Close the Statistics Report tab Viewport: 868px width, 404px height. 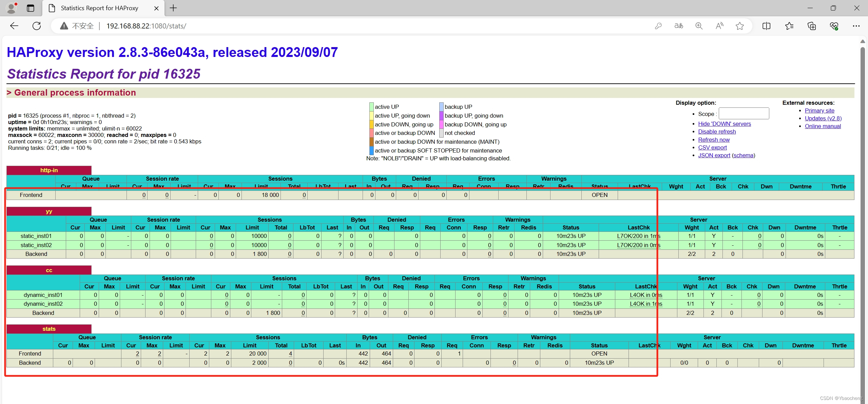tap(156, 8)
